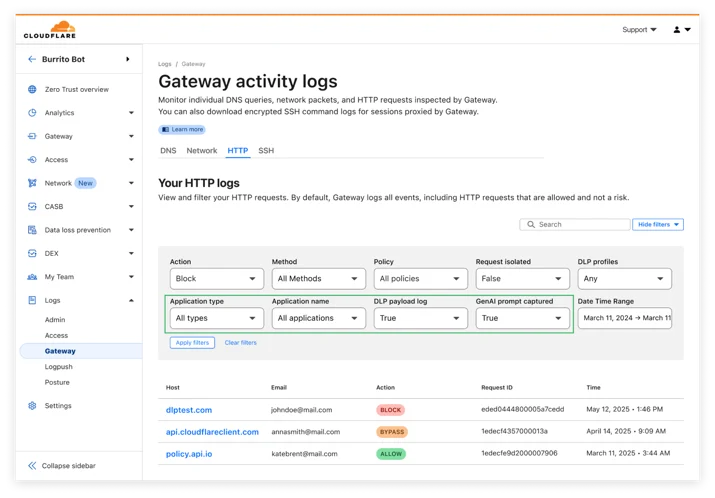Click request ID eded0444800005a7cedd
715x498 pixels.
(x=523, y=409)
